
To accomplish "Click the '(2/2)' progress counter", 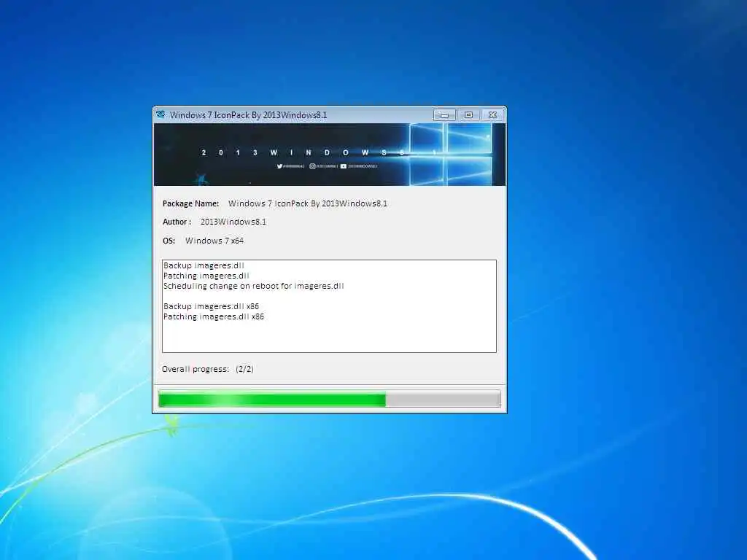I will 244,369.
